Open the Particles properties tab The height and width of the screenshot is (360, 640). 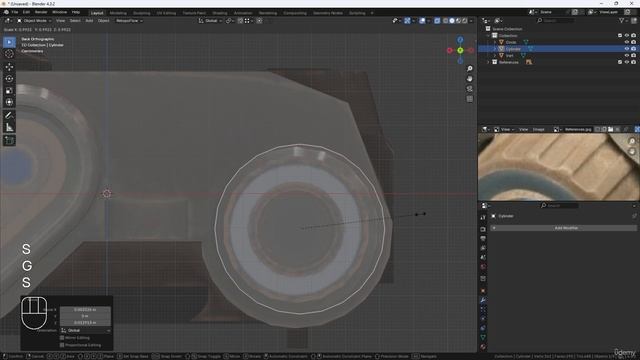[483, 309]
